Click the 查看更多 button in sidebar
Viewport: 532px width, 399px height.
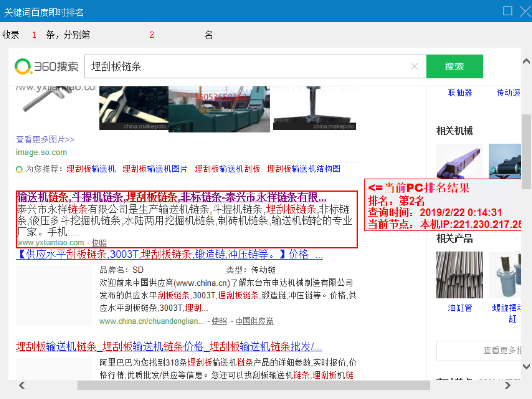[x=479, y=350]
